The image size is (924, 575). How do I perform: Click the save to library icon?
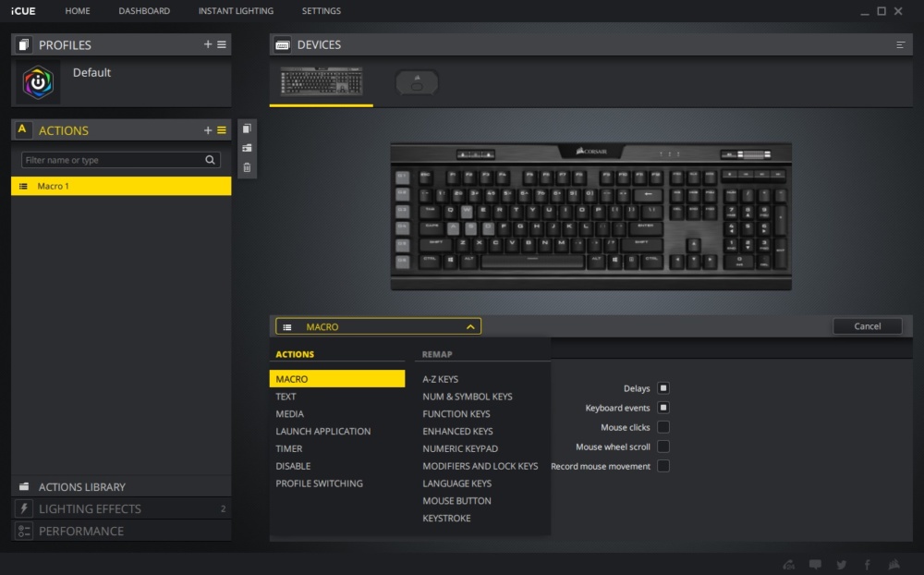click(247, 148)
